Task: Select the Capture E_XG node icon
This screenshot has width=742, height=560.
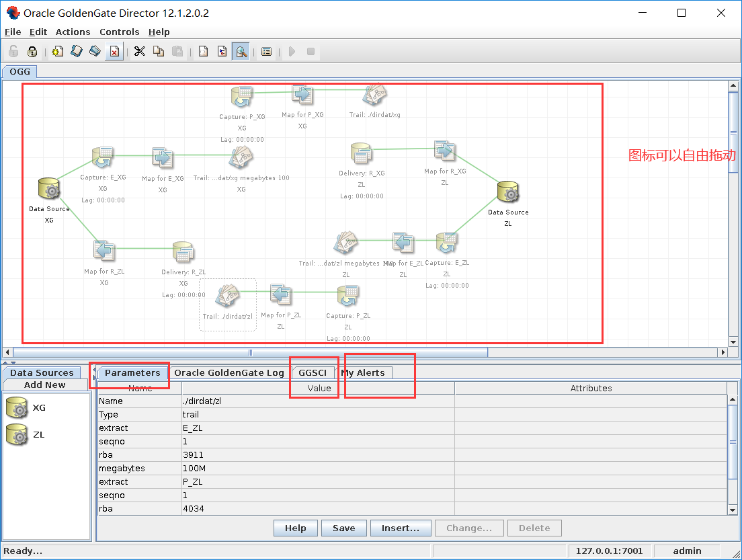Action: click(103, 157)
